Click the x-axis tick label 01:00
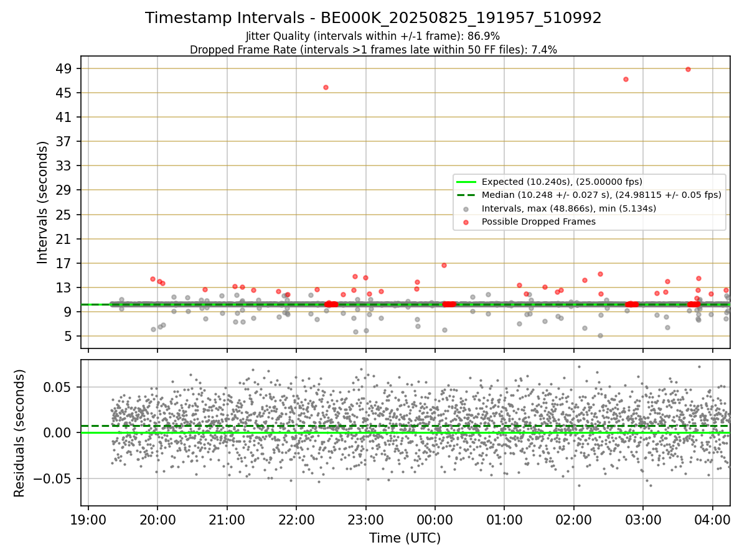 504,520
